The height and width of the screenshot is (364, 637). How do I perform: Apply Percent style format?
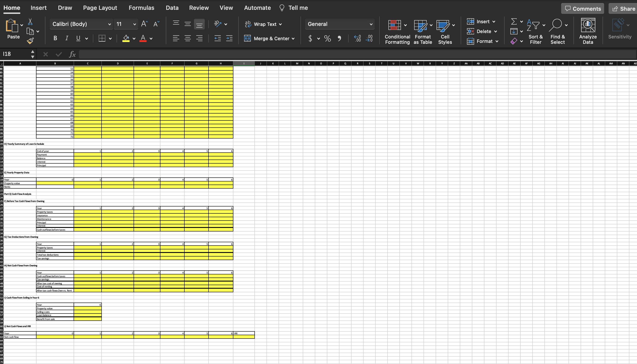coord(327,38)
